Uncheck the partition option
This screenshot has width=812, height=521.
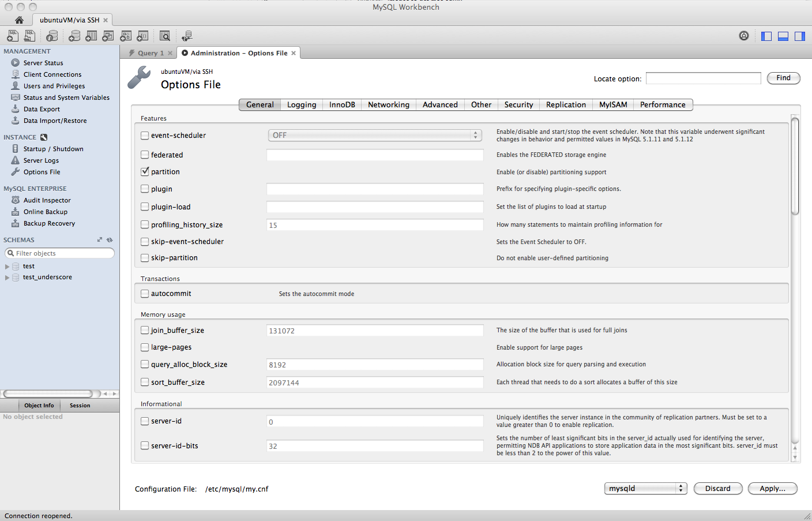(145, 171)
